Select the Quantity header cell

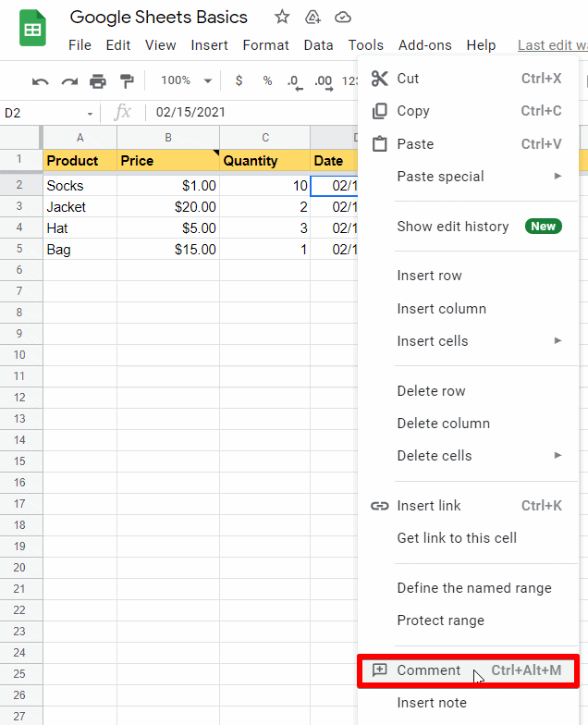point(264,161)
